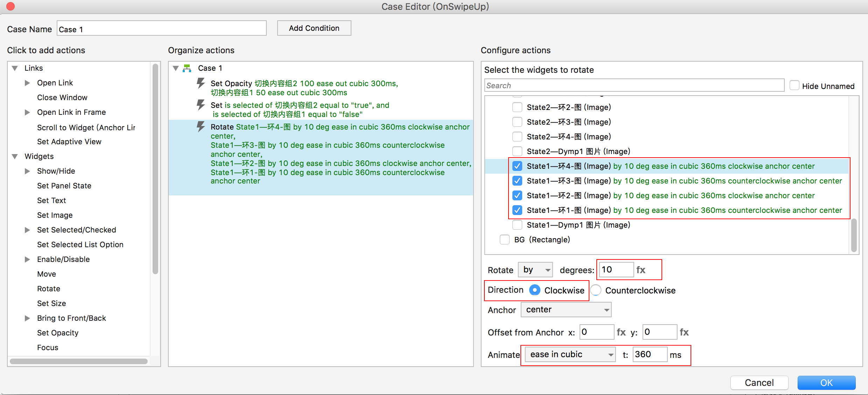This screenshot has width=868, height=395.
Task: Add the Rotate action from Widgets
Action: [x=49, y=289]
